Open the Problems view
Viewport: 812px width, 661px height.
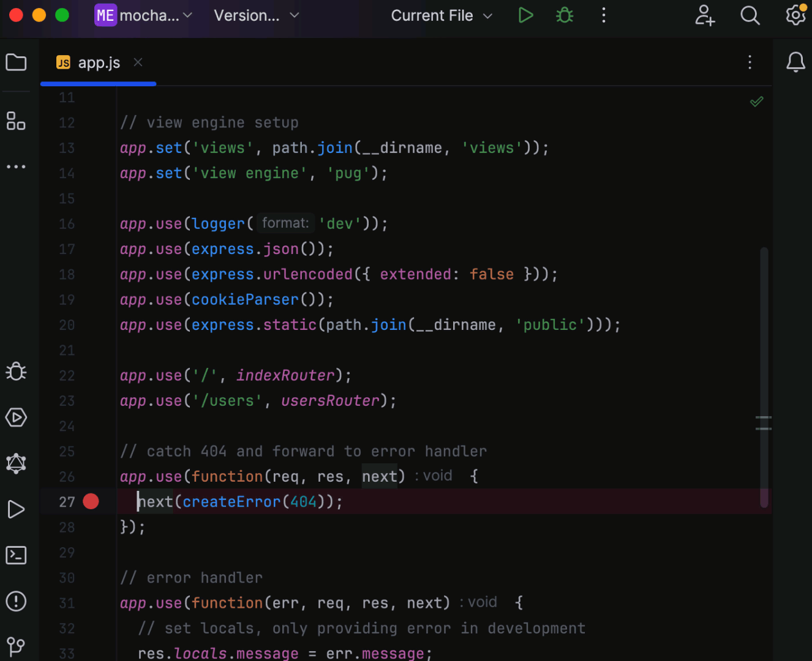click(16, 602)
